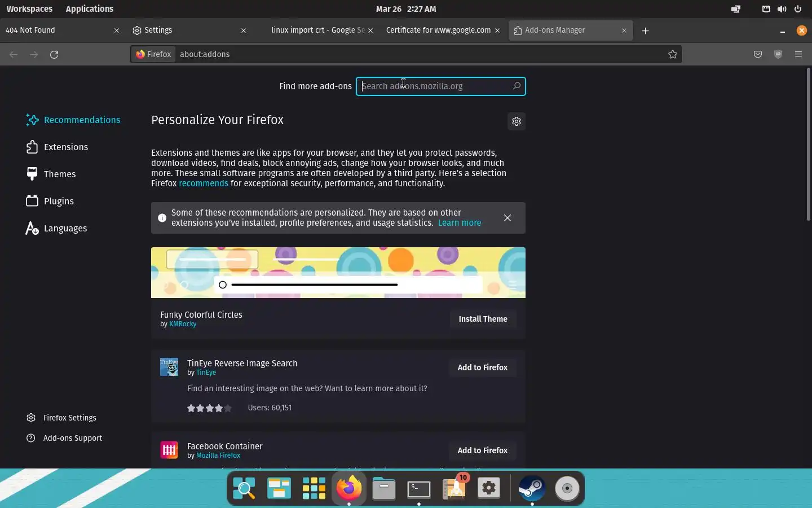
Task: Open TinEye author link
Action: click(x=206, y=373)
